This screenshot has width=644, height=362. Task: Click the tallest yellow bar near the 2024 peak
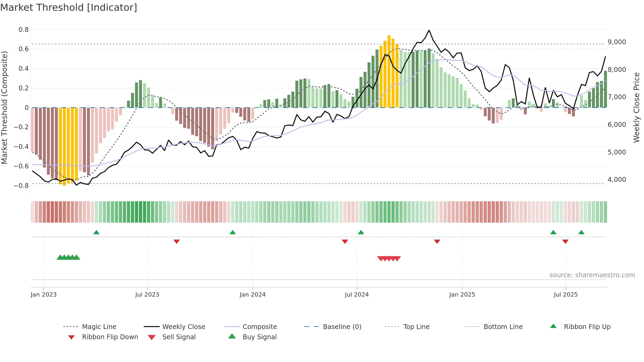(x=389, y=71)
